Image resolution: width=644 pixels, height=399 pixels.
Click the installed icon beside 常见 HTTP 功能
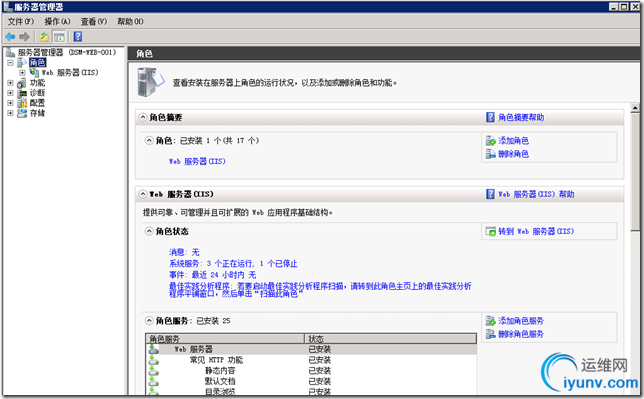154,360
